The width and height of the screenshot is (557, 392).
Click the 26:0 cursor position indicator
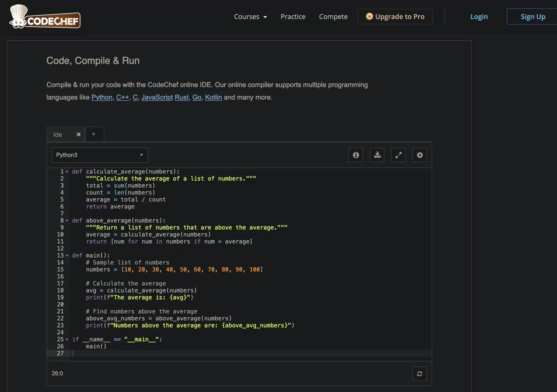pyautogui.click(x=57, y=373)
